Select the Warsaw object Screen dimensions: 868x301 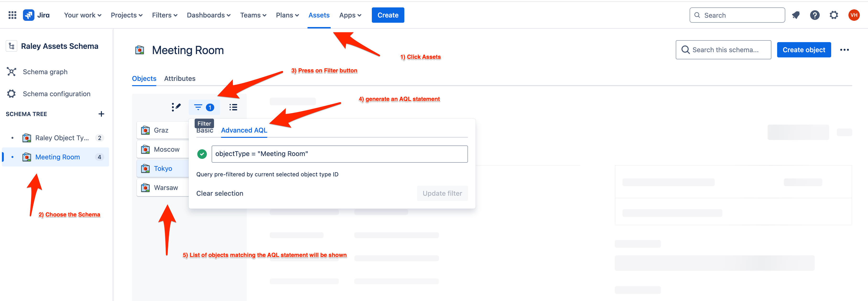pos(163,188)
